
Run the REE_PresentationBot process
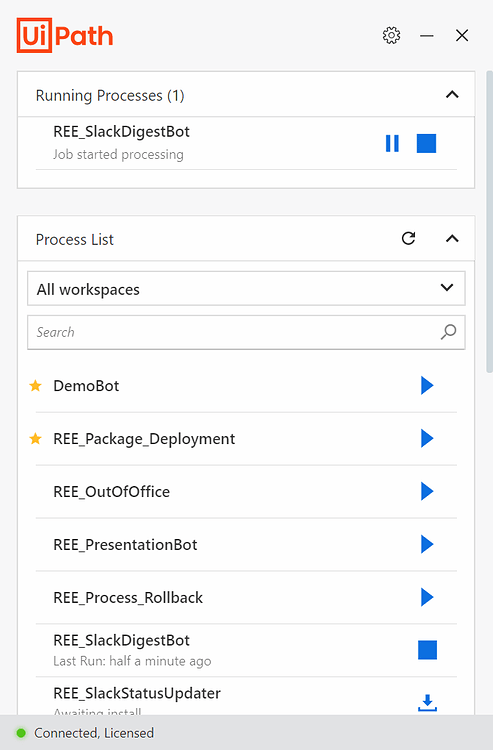[x=427, y=544]
